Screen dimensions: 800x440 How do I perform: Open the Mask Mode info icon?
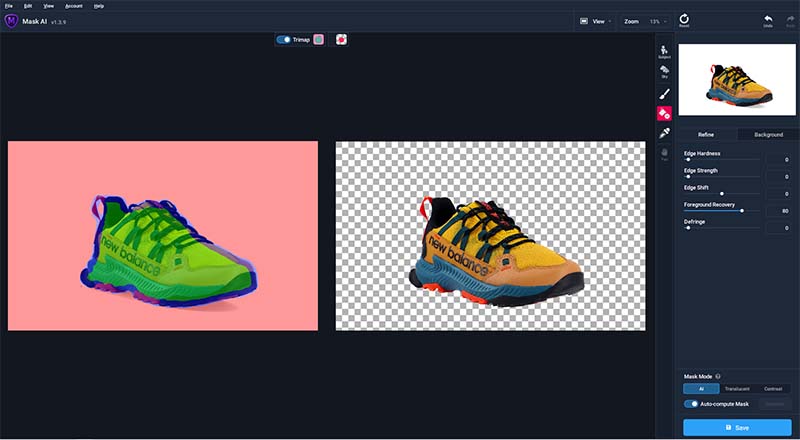(x=718, y=376)
